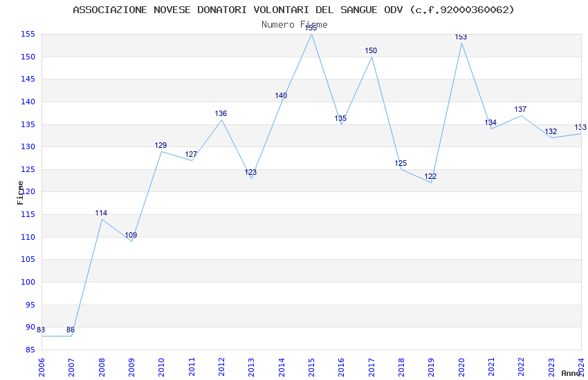Viewport: 588px width, 380px height.
Task: Click the x-axis year label 2022
Action: pyautogui.click(x=522, y=367)
